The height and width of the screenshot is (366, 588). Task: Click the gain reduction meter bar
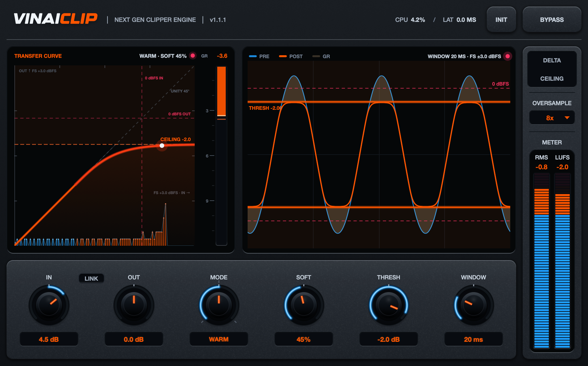[221, 156]
